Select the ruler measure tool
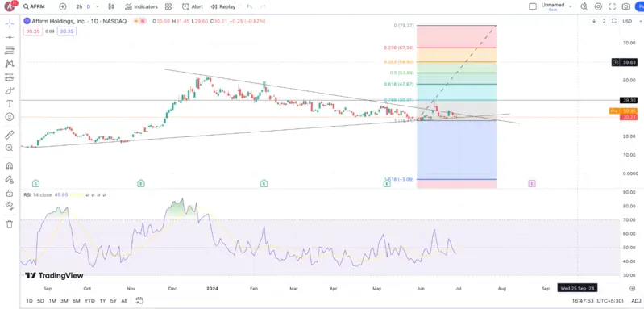 click(10, 135)
